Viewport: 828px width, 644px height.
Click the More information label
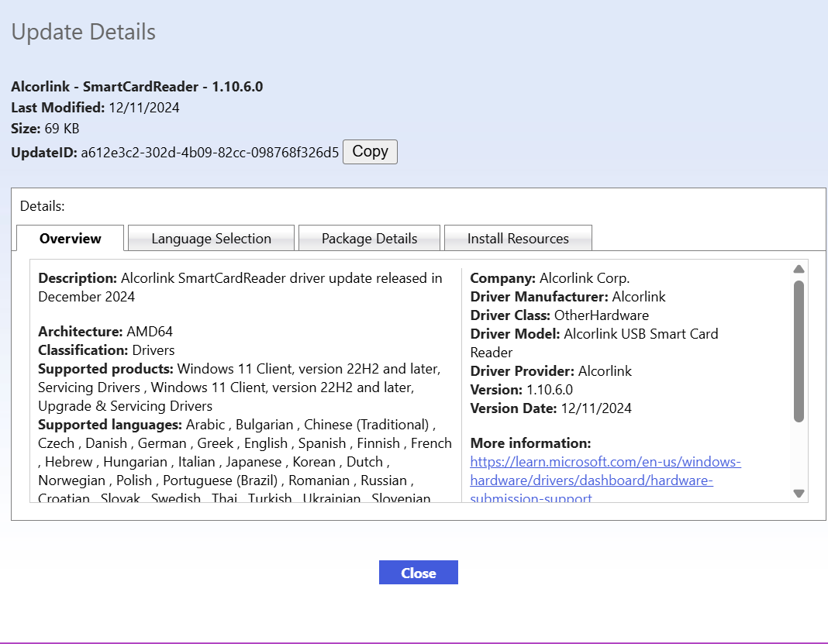pos(530,443)
